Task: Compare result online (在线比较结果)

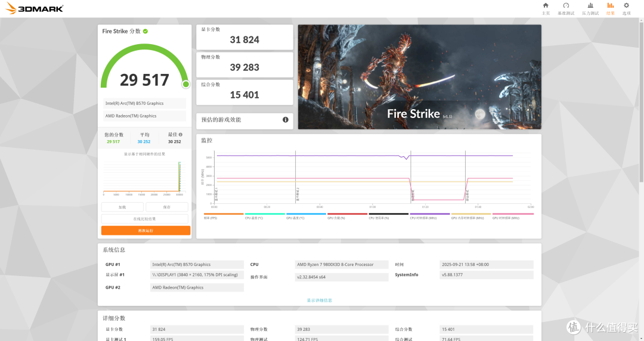Action: 144,219
